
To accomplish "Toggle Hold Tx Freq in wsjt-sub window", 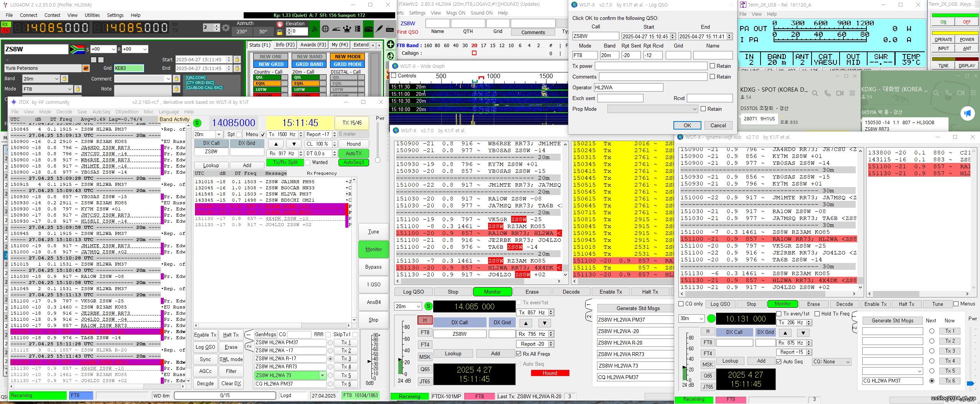I will (x=817, y=314).
